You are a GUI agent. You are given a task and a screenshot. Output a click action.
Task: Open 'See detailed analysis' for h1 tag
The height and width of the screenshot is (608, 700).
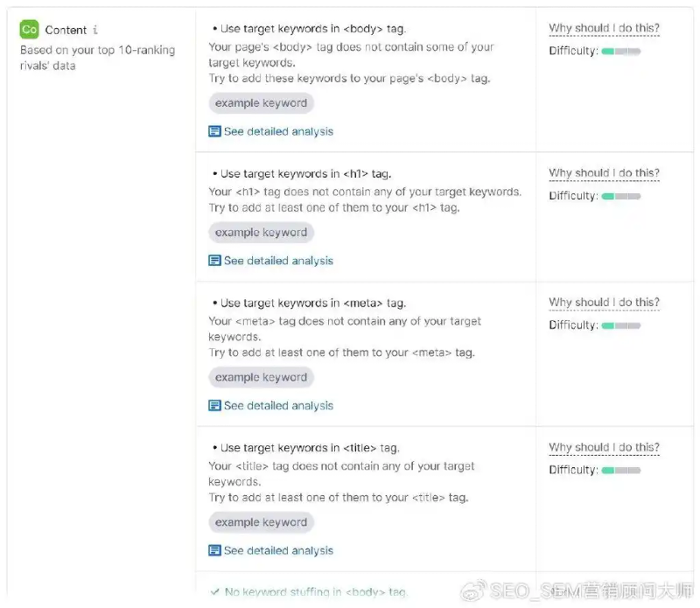(x=278, y=261)
